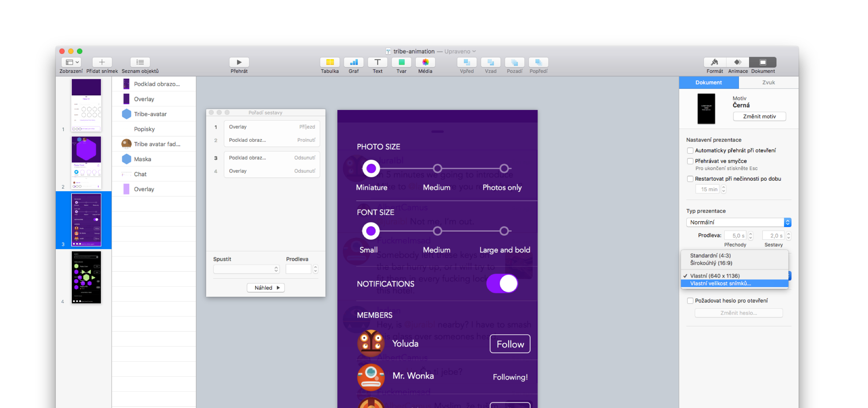Open the Zobrazení view dropdown
This screenshot has height=408, width=868.
[71, 62]
